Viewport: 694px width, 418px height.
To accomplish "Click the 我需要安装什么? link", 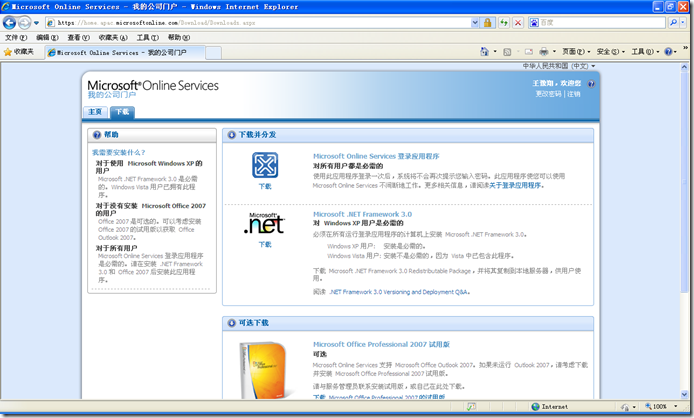I will [118, 152].
